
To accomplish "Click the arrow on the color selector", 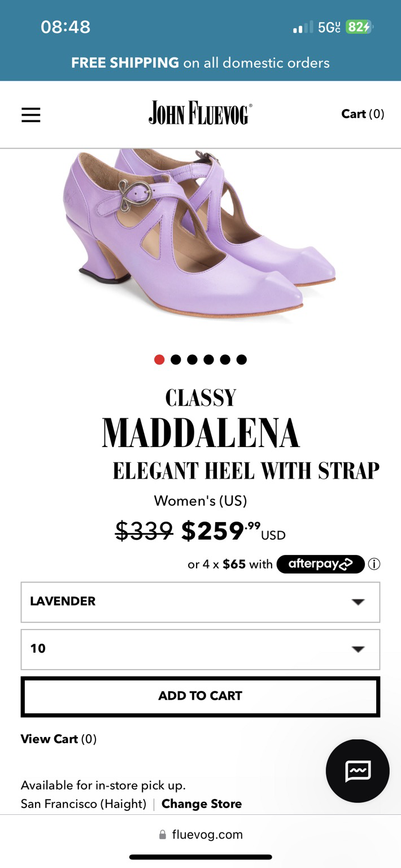I will [x=358, y=602].
